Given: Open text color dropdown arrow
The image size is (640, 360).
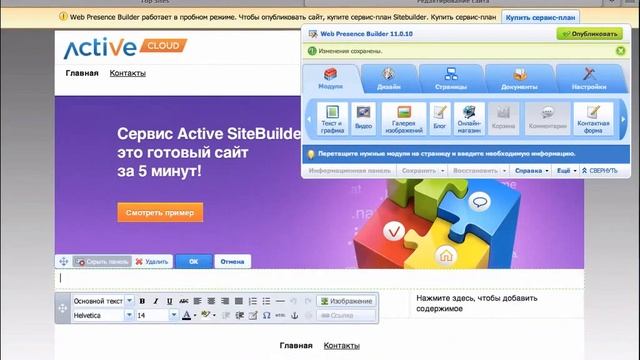Looking at the screenshot, I should (195, 316).
